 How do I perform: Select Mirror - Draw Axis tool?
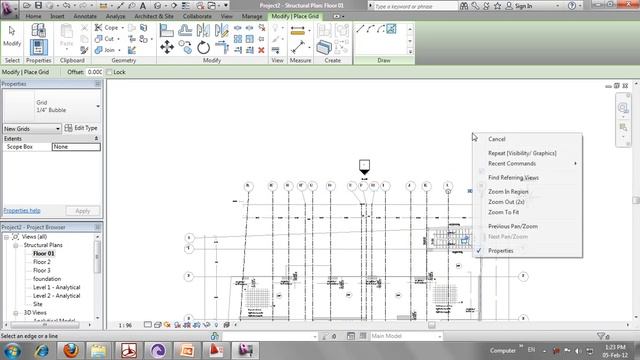pyautogui.click(x=222, y=31)
